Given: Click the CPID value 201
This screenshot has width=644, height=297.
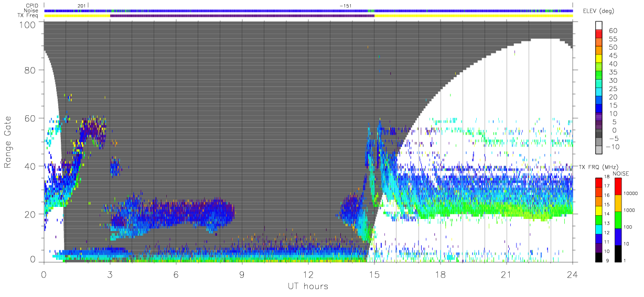Looking at the screenshot, I should (81, 5).
